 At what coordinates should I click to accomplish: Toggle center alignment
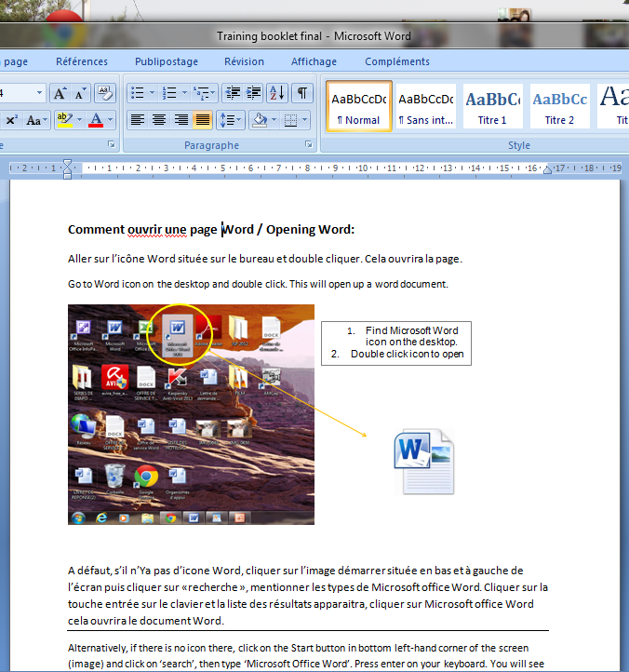[159, 120]
